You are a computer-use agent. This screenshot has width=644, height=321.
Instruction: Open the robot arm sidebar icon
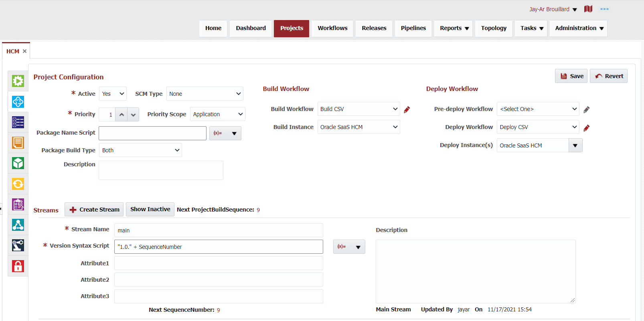click(18, 245)
